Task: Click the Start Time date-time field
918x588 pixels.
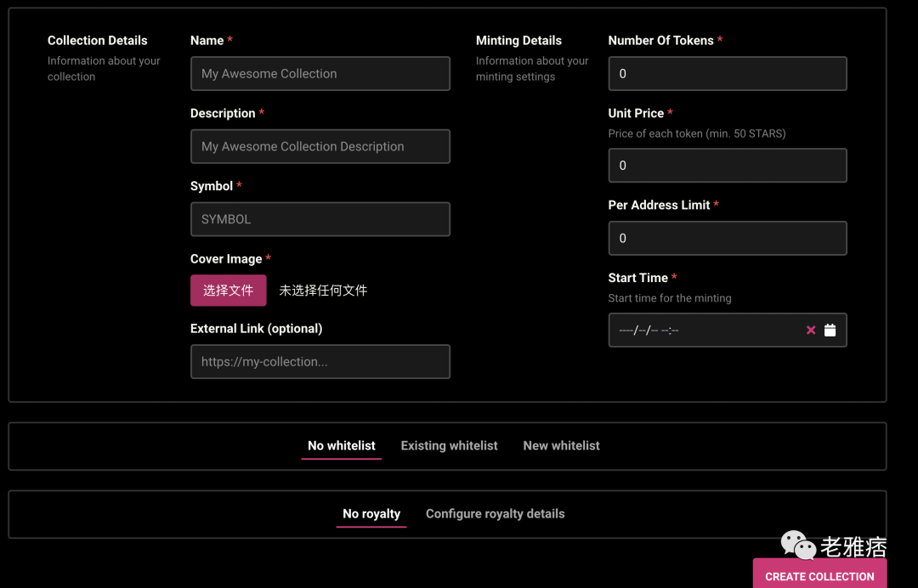Action: click(701, 331)
